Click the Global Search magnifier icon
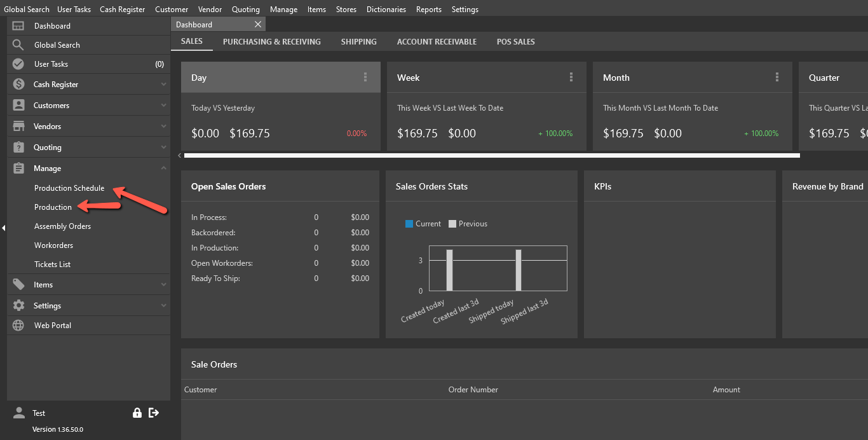 (x=18, y=45)
